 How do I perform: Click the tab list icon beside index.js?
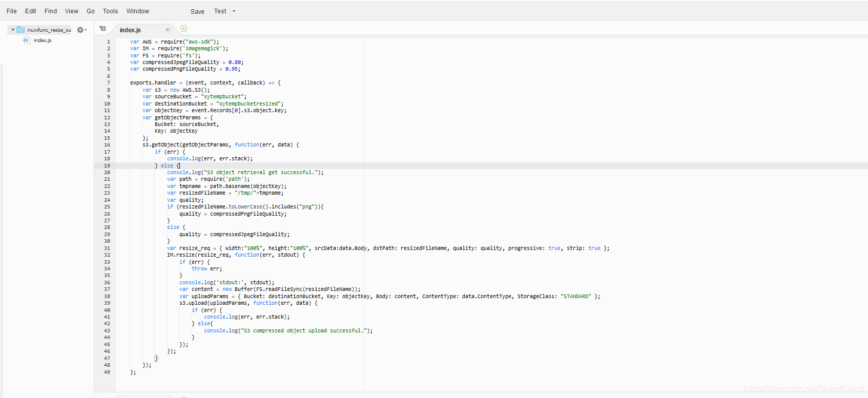(102, 29)
